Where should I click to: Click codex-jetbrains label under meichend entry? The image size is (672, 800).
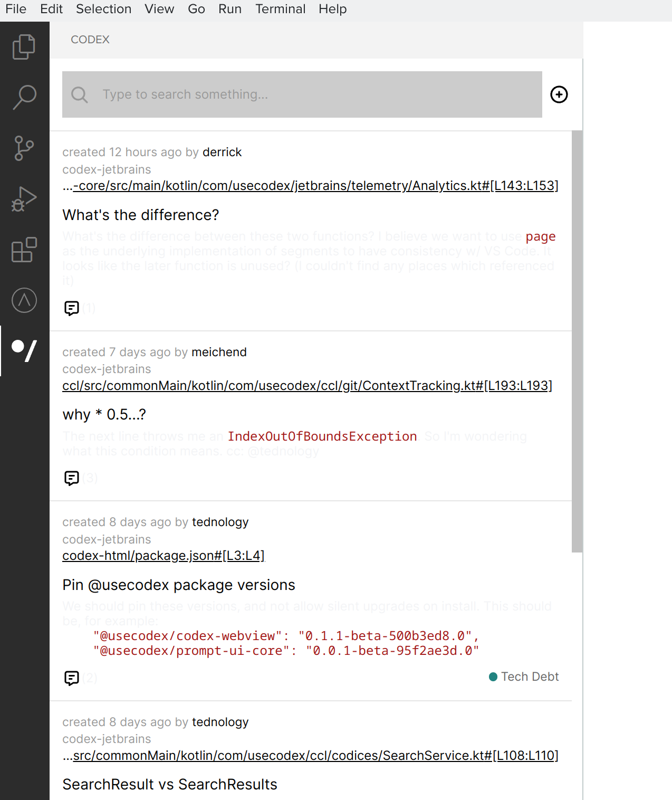point(107,369)
